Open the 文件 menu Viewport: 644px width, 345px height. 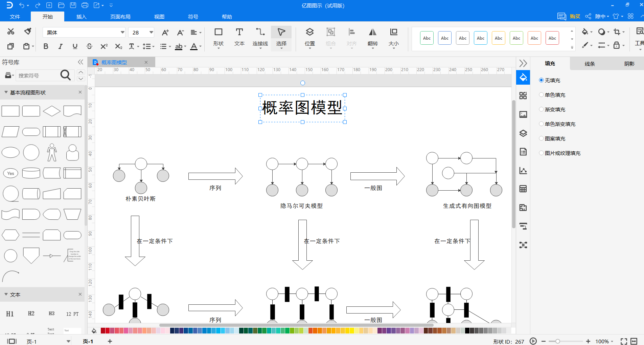point(15,17)
